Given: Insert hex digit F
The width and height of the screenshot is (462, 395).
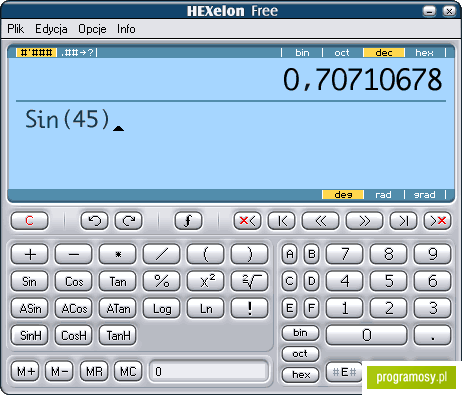Looking at the screenshot, I should point(311,308).
